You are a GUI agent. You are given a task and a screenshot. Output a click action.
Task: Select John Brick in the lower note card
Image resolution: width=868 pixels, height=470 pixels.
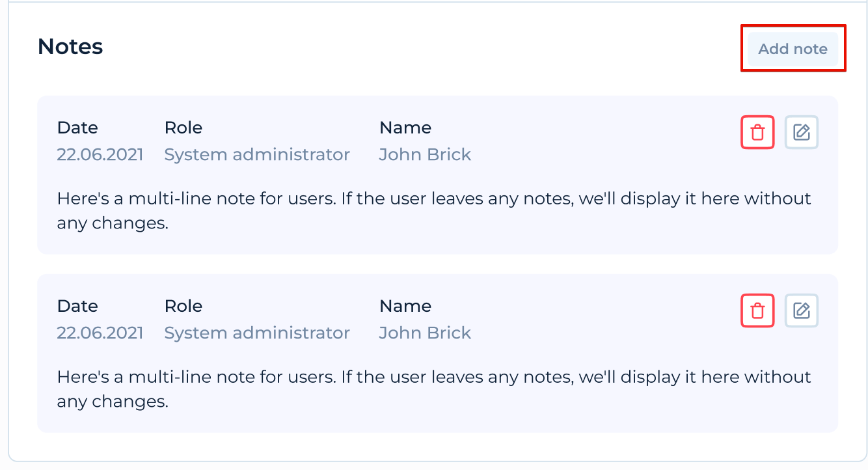[424, 333]
